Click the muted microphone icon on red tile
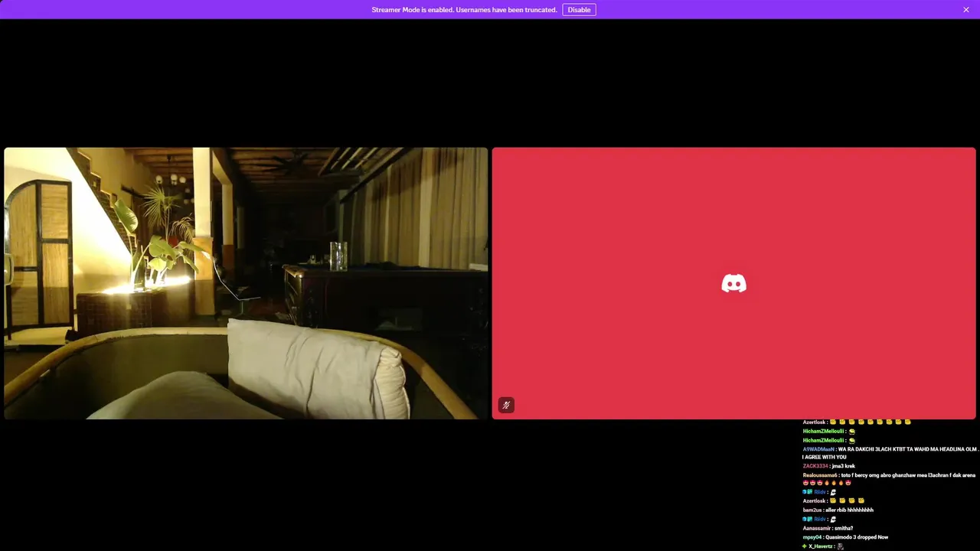The height and width of the screenshot is (551, 980). pyautogui.click(x=506, y=405)
